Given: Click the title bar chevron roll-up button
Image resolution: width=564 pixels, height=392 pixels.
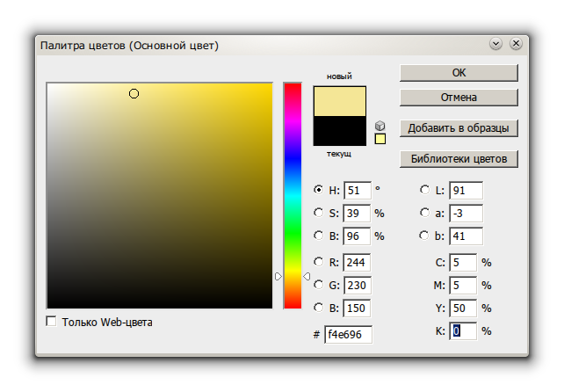Looking at the screenshot, I should coord(495,44).
